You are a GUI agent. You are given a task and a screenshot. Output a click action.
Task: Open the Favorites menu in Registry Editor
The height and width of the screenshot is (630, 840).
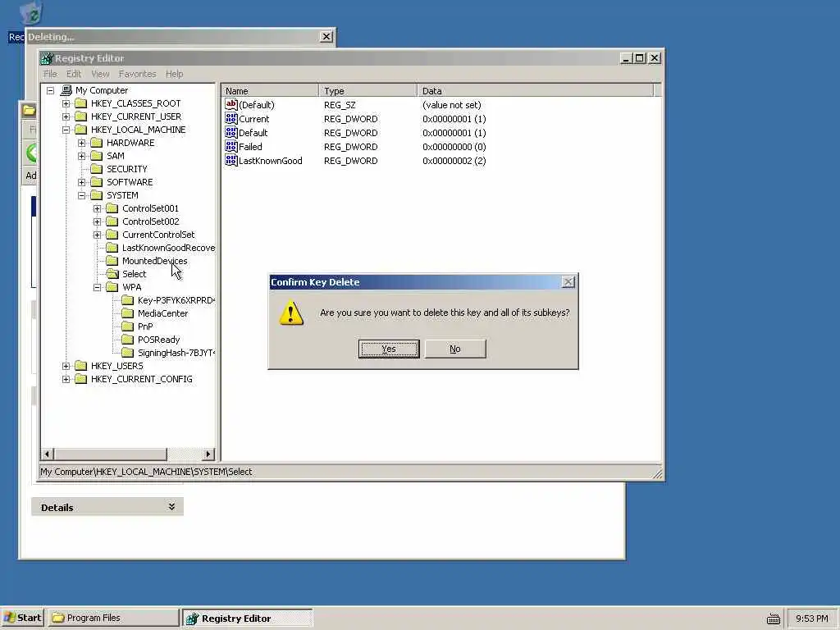[x=137, y=74]
